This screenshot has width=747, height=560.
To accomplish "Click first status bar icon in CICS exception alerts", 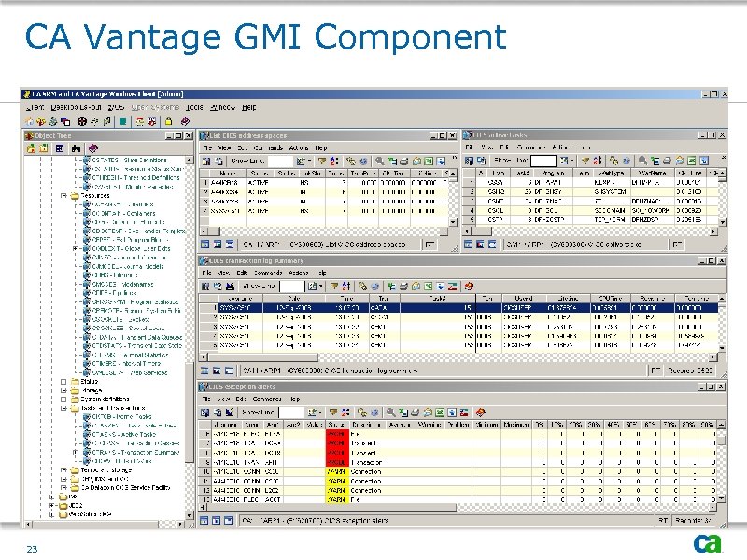I will point(204,521).
